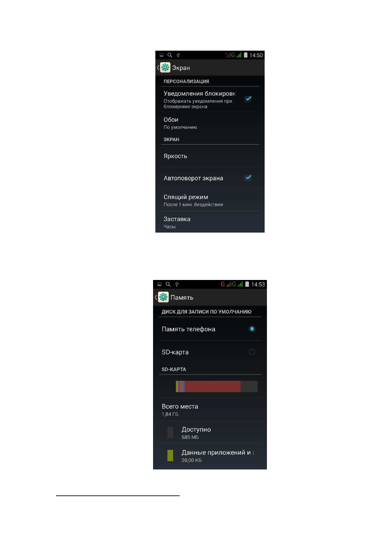Open the Обои wallpaper setting

[210, 123]
